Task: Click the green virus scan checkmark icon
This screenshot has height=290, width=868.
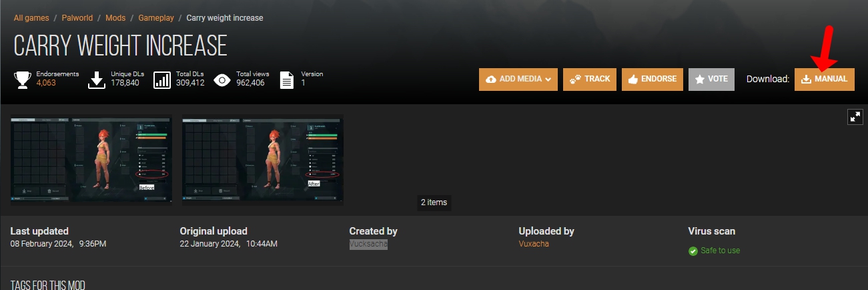Action: click(x=693, y=251)
